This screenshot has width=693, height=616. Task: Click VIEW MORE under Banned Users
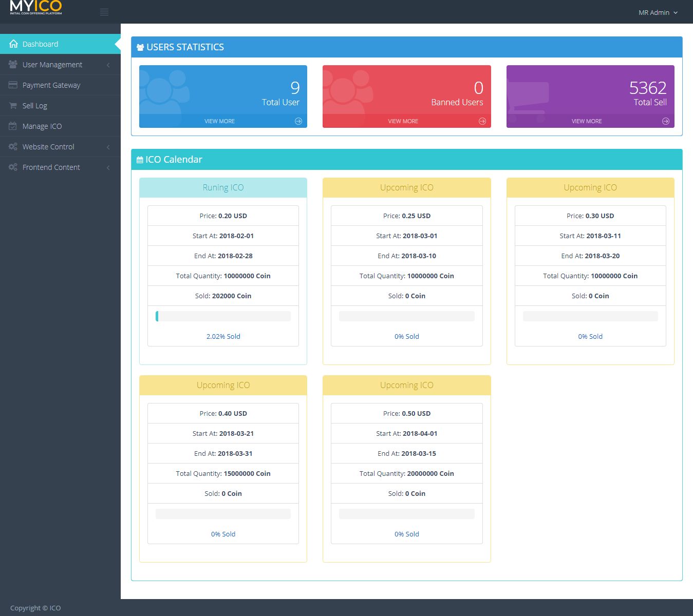pos(403,121)
